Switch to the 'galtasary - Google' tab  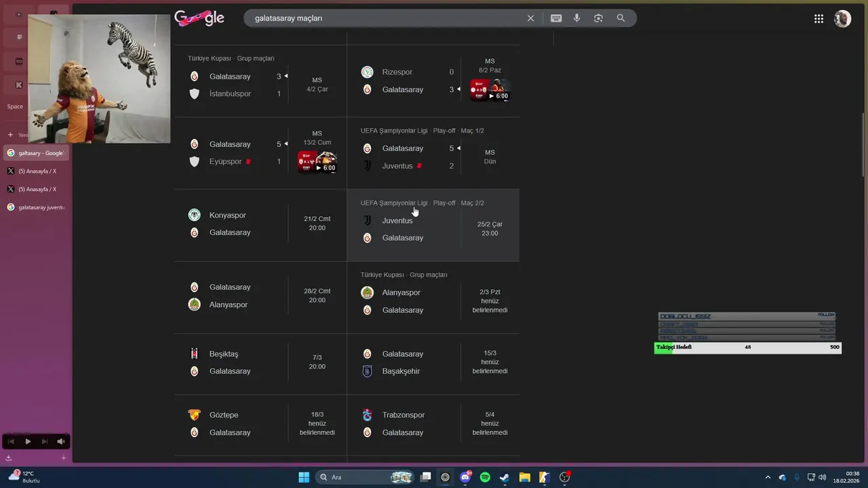pos(35,153)
